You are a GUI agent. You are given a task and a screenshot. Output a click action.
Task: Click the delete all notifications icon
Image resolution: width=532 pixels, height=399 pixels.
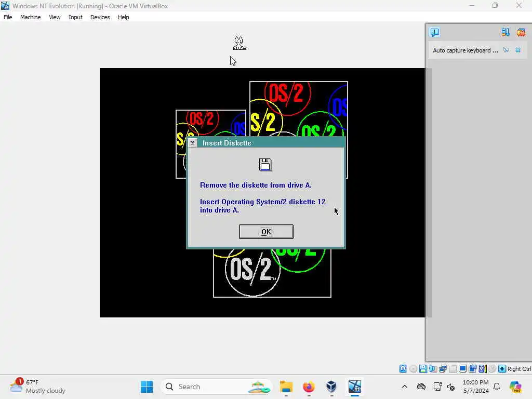point(521,32)
